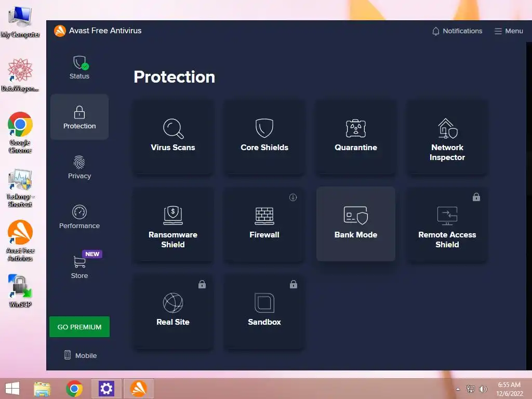Open the Bank Mode tile
This screenshot has width=532, height=399.
click(355, 224)
